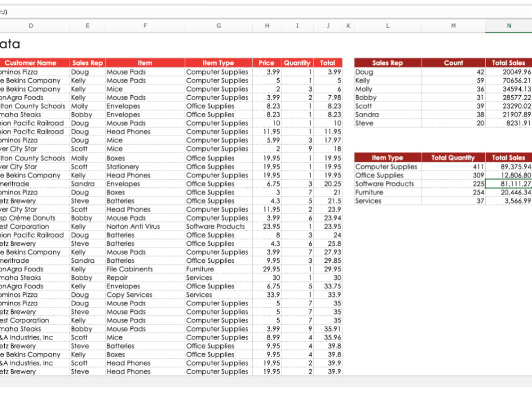This screenshot has height=399, width=532.
Task: Select the total cell 23.94
Action: tap(328, 218)
